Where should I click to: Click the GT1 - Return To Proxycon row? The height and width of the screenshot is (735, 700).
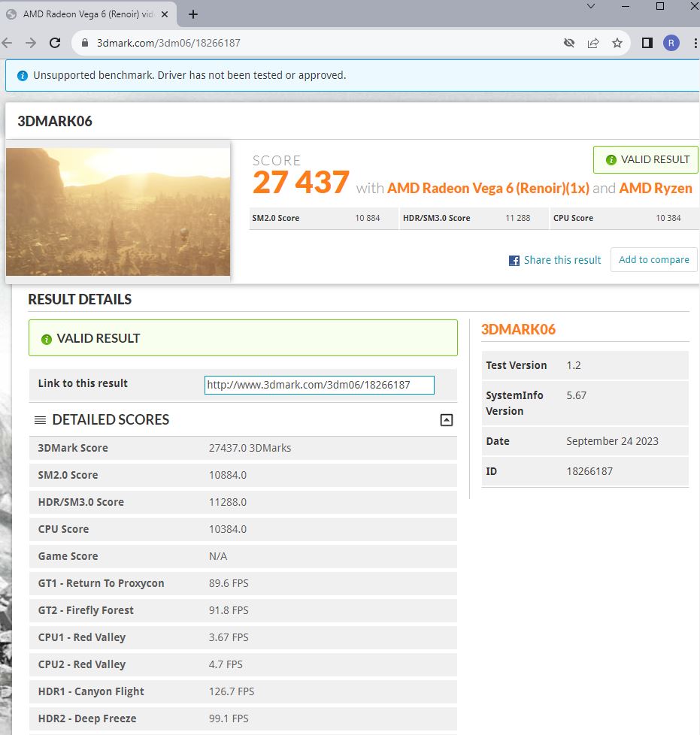(243, 583)
